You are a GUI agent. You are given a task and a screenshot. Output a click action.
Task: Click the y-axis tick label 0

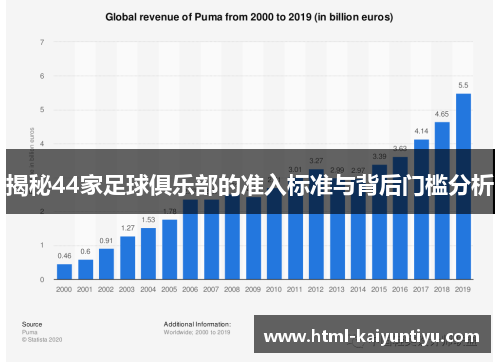pyautogui.click(x=42, y=279)
